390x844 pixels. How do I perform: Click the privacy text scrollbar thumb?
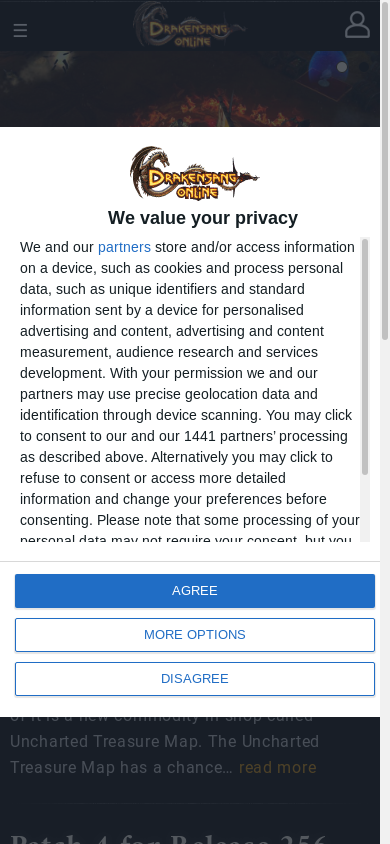pyautogui.click(x=365, y=357)
